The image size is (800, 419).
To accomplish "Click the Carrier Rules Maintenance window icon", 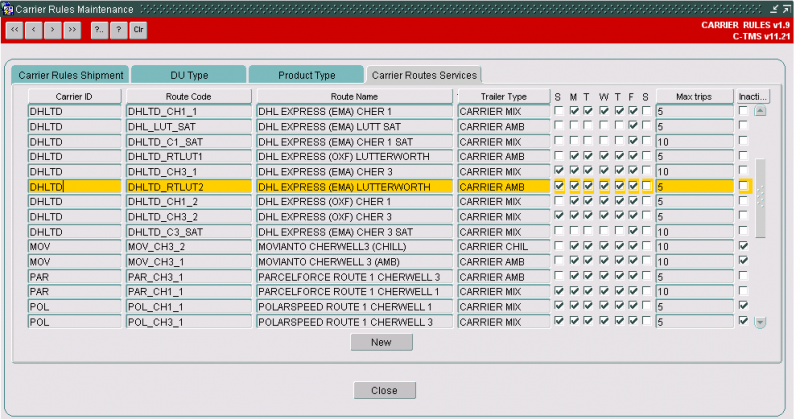I will (x=8, y=9).
